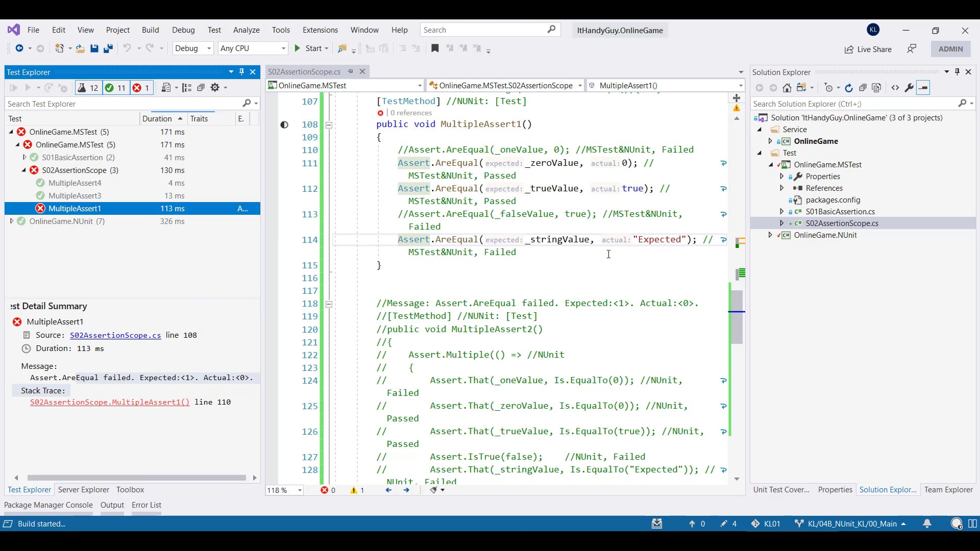Screen dimensions: 980x551
Task: Click Solution Explorer home icon
Action: pyautogui.click(x=787, y=88)
